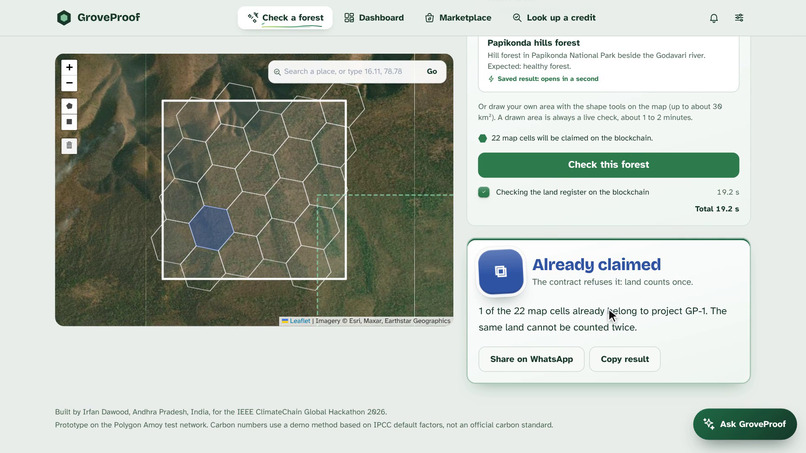Zoom out on the map
The height and width of the screenshot is (453, 806).
click(x=69, y=83)
